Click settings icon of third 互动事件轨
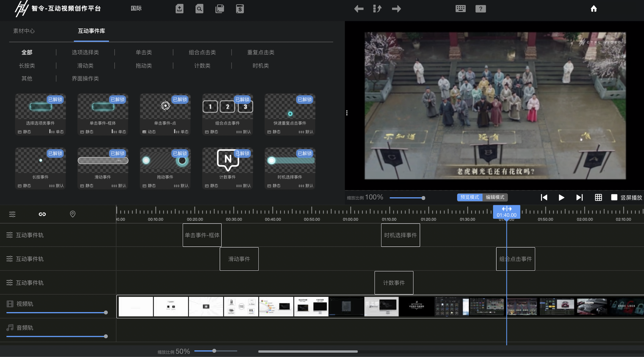Screen dimensions: 644x357 [x=10, y=283]
